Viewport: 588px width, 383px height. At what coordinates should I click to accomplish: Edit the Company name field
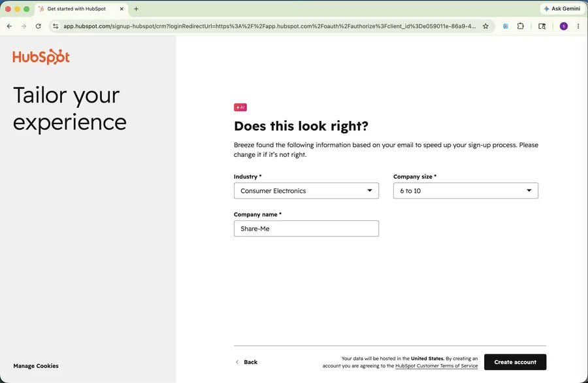coord(306,229)
